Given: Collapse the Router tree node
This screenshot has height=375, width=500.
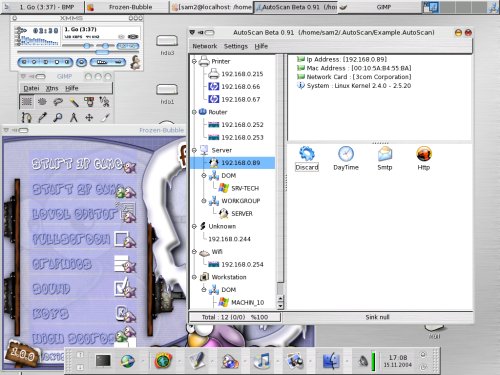Looking at the screenshot, I should click(x=194, y=112).
